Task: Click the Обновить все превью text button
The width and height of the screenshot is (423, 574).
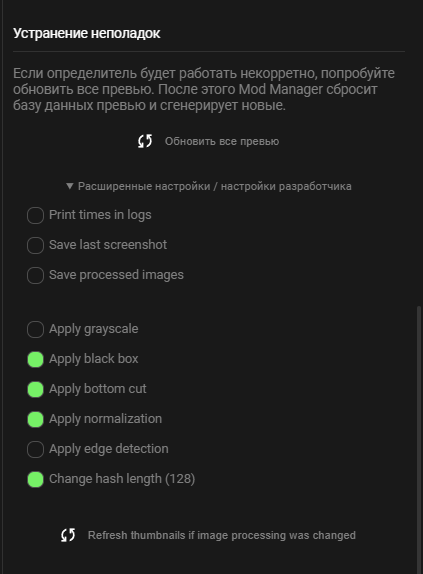Action: point(222,141)
